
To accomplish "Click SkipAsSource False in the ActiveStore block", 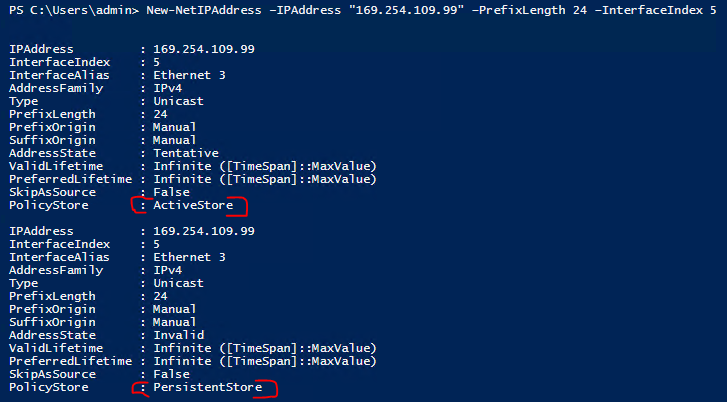I will 173,191.
